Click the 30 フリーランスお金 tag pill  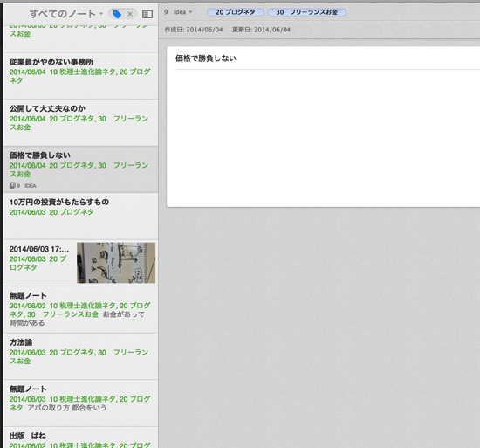[x=306, y=12]
